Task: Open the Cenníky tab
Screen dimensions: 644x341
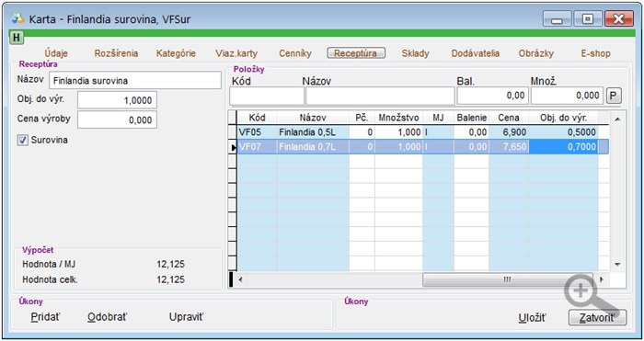Action: coord(295,53)
